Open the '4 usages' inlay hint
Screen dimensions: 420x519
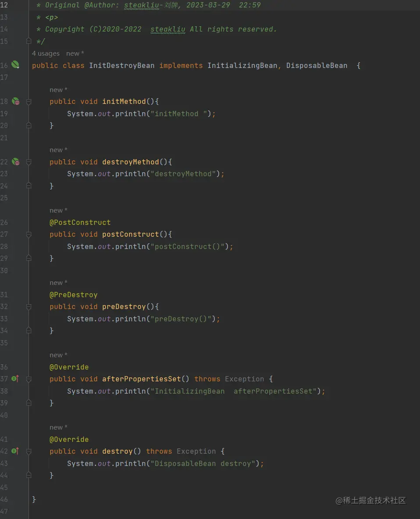click(x=46, y=53)
